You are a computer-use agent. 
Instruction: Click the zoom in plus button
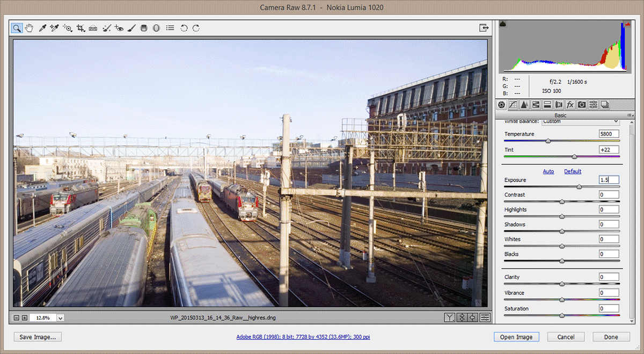(24, 318)
